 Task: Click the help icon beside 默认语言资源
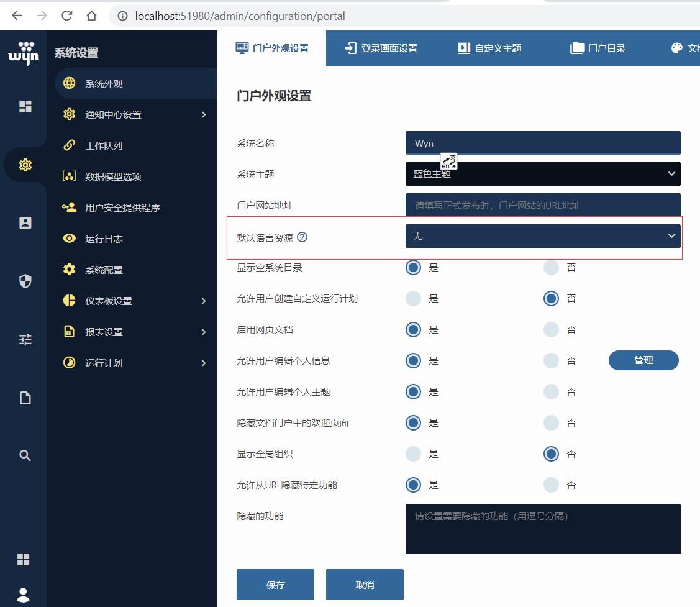[x=302, y=236]
